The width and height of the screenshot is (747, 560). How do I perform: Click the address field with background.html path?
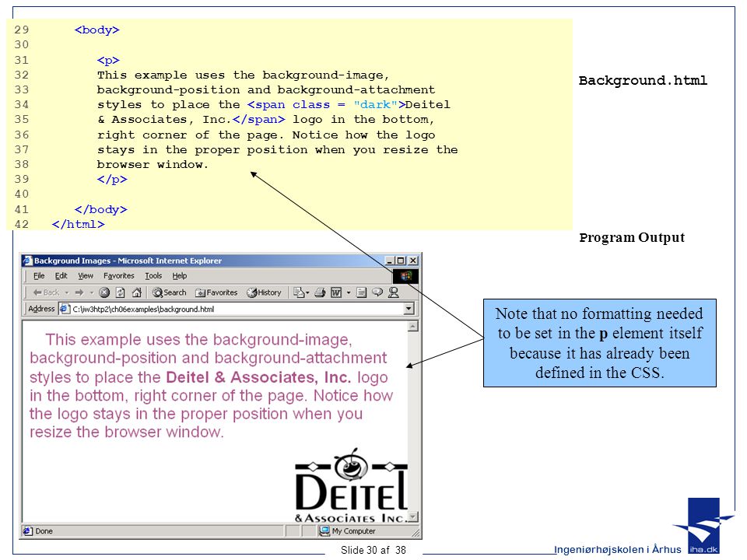(x=237, y=309)
